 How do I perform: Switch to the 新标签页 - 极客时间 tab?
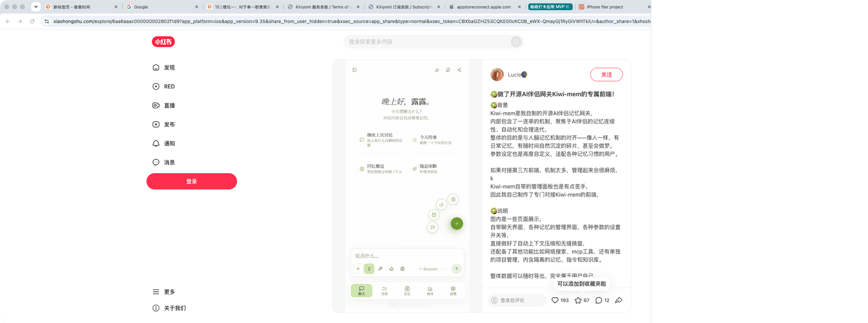click(x=81, y=7)
